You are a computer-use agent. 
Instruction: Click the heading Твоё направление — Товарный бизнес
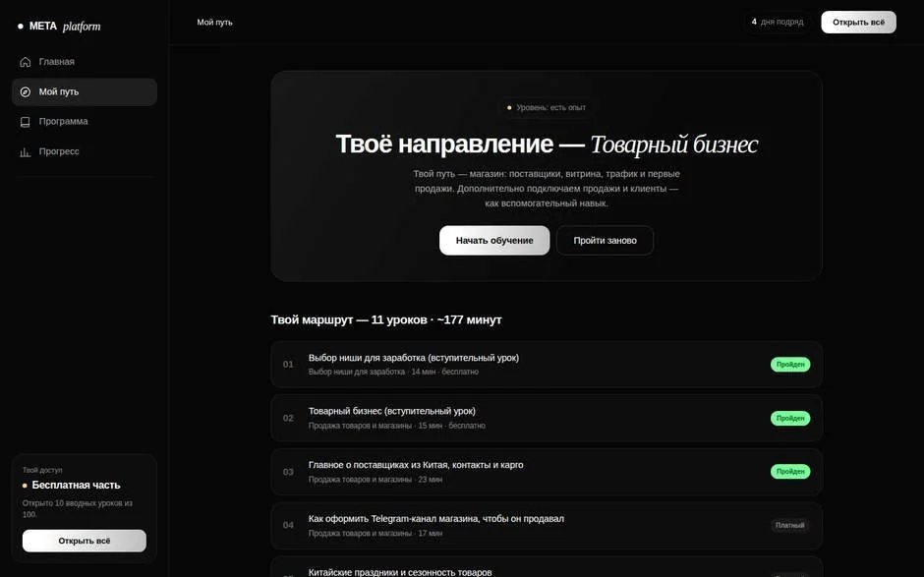(x=547, y=144)
